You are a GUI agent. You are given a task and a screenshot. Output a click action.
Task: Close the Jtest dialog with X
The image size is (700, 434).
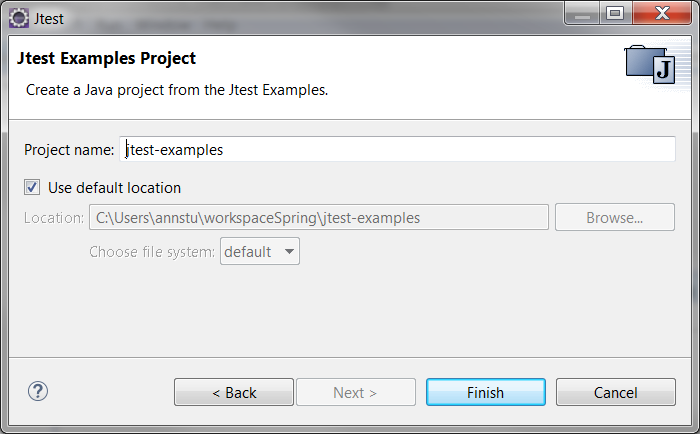[x=662, y=13]
